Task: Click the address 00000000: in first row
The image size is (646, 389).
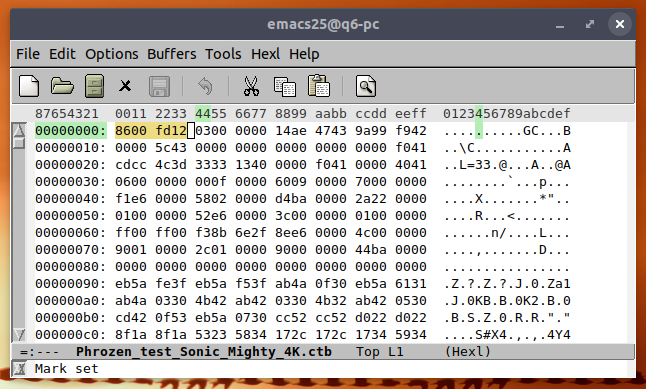Action: pyautogui.click(x=70, y=131)
